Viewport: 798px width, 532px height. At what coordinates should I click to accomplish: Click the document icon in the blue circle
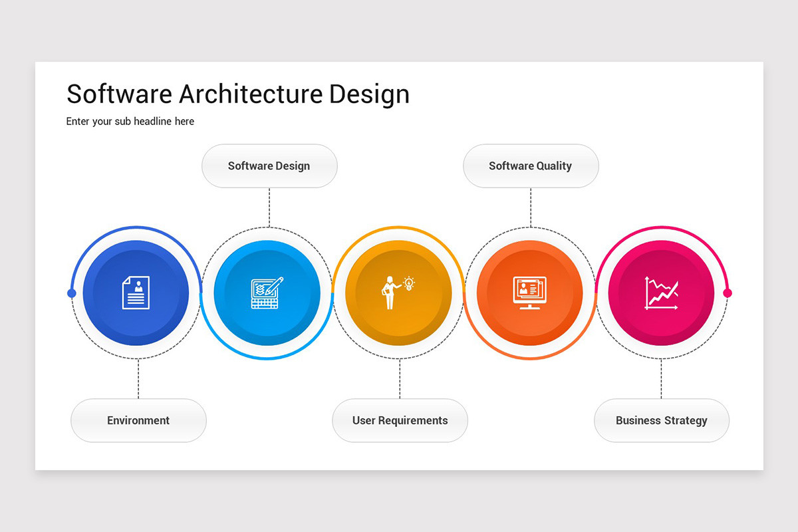(135, 291)
